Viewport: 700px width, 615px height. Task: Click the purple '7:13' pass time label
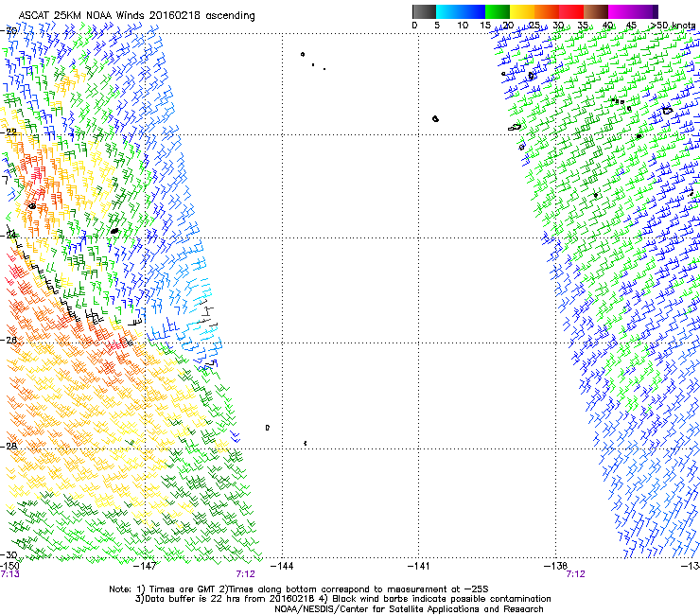(x=9, y=574)
